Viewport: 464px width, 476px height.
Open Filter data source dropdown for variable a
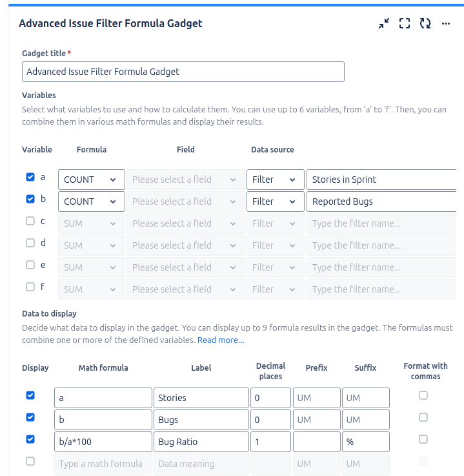pos(275,180)
